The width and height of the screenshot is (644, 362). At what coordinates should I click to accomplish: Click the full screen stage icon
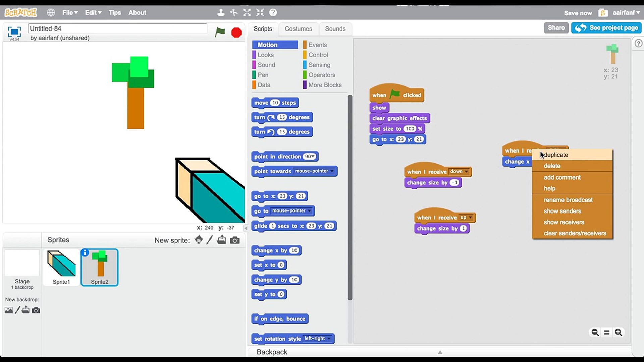(x=14, y=32)
